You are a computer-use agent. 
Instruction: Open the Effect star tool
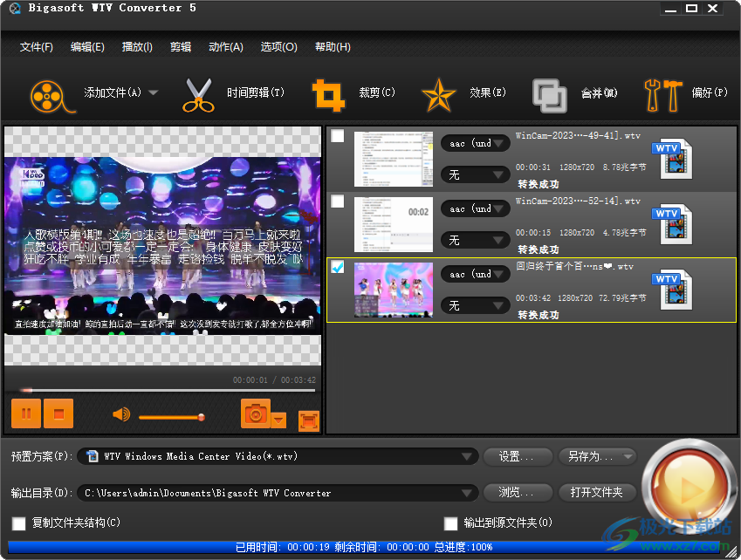click(438, 93)
